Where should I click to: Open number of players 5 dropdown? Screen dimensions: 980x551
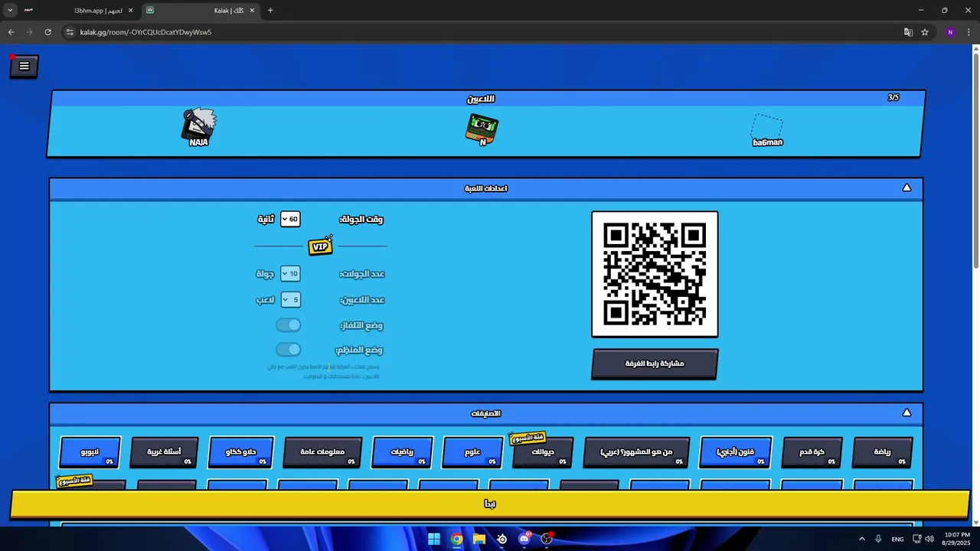click(290, 299)
